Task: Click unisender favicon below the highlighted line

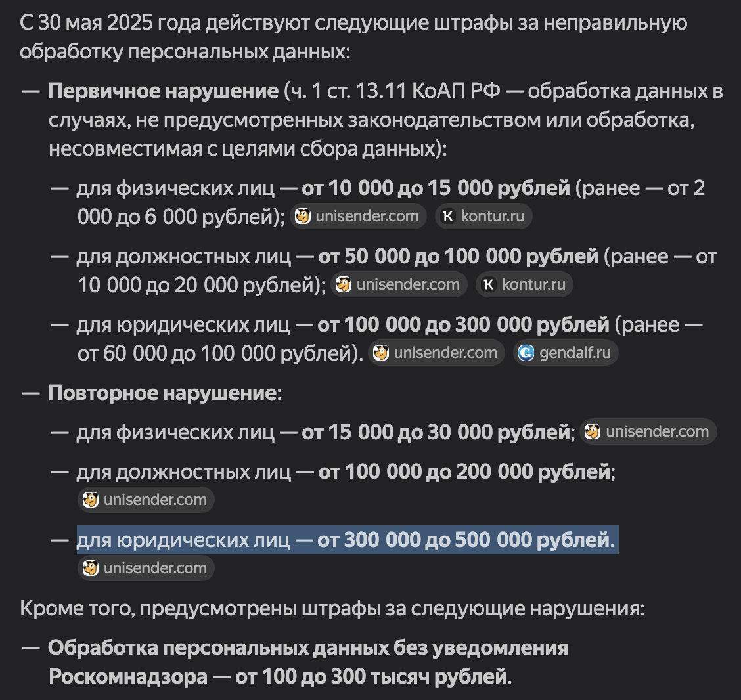Action: point(91,568)
